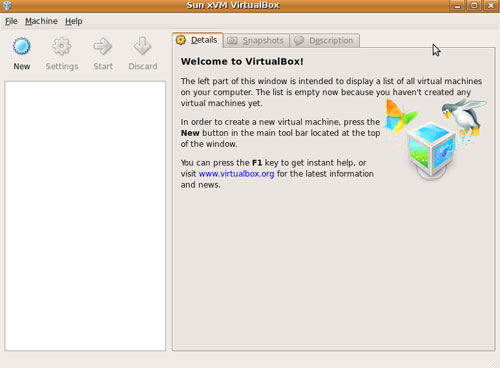Click the Discard down-arrow icon
This screenshot has width=500, height=368.
click(143, 46)
